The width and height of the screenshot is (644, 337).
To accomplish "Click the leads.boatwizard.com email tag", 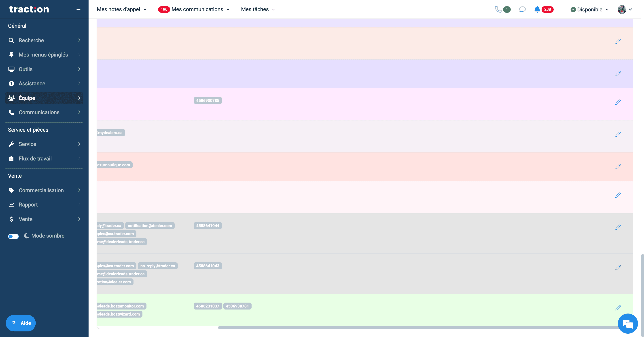I will click(x=119, y=314).
